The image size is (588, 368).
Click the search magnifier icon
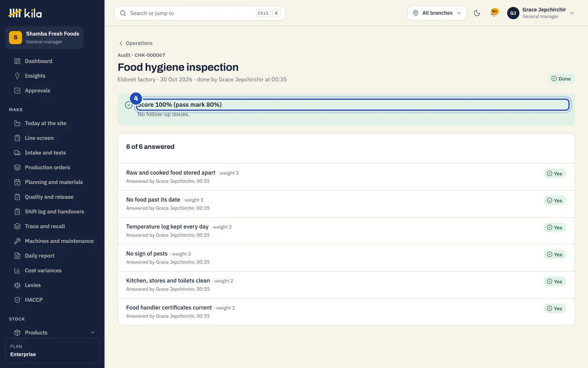coord(123,13)
